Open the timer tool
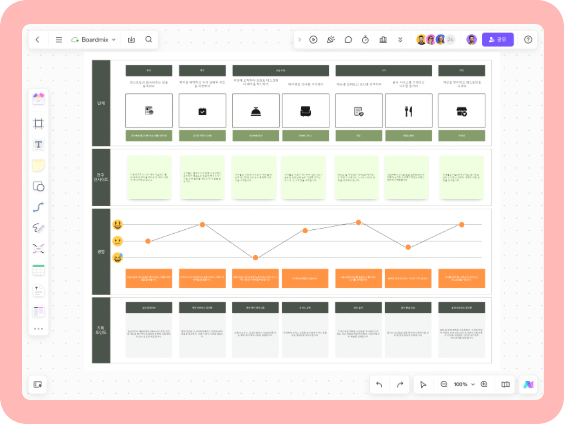 pyautogui.click(x=365, y=40)
